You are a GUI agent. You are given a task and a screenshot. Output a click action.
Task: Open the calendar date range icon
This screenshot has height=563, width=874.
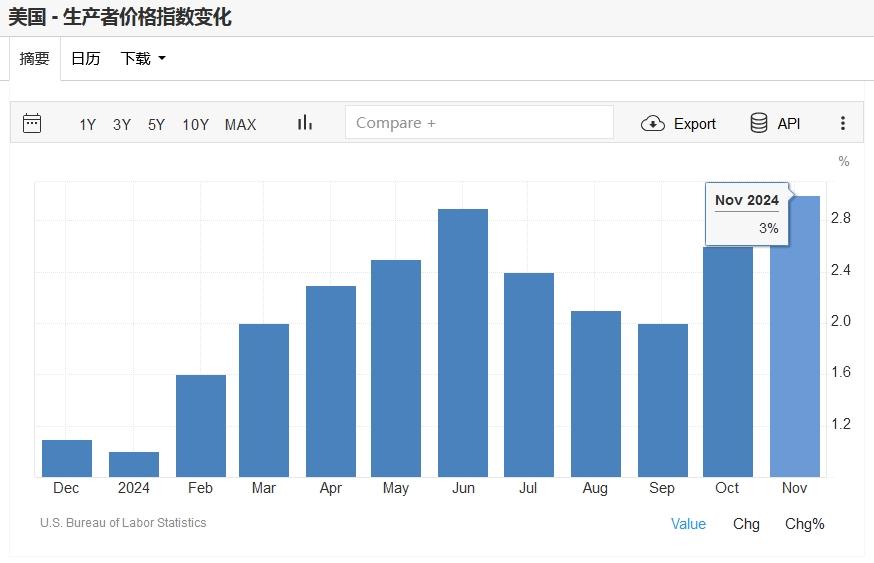click(32, 123)
